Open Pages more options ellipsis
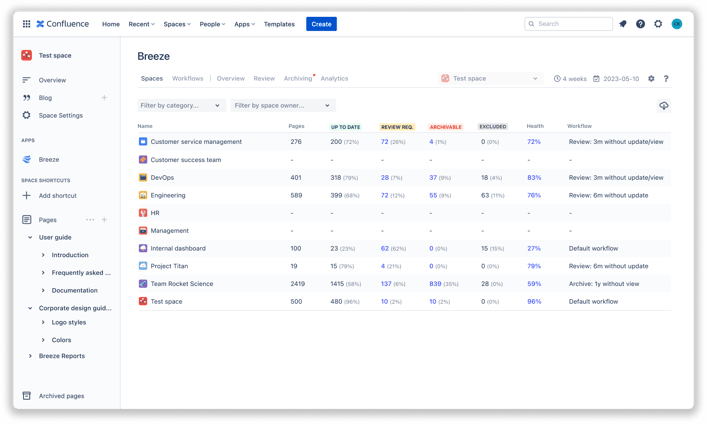 pos(90,220)
